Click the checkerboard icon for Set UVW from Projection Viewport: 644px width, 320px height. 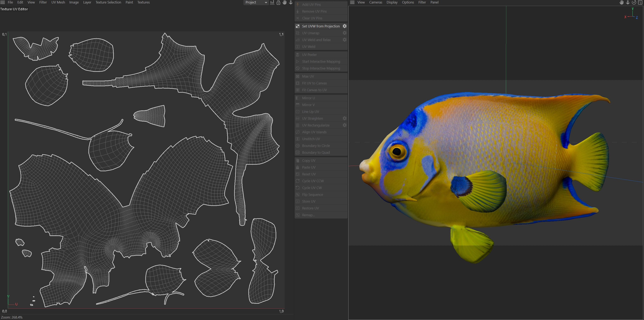[298, 26]
